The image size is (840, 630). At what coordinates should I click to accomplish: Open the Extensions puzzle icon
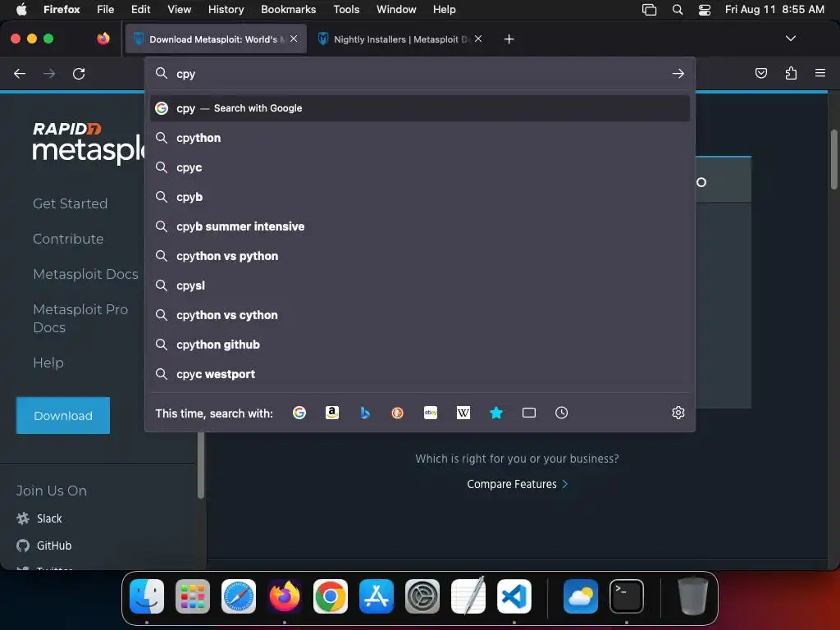point(791,73)
